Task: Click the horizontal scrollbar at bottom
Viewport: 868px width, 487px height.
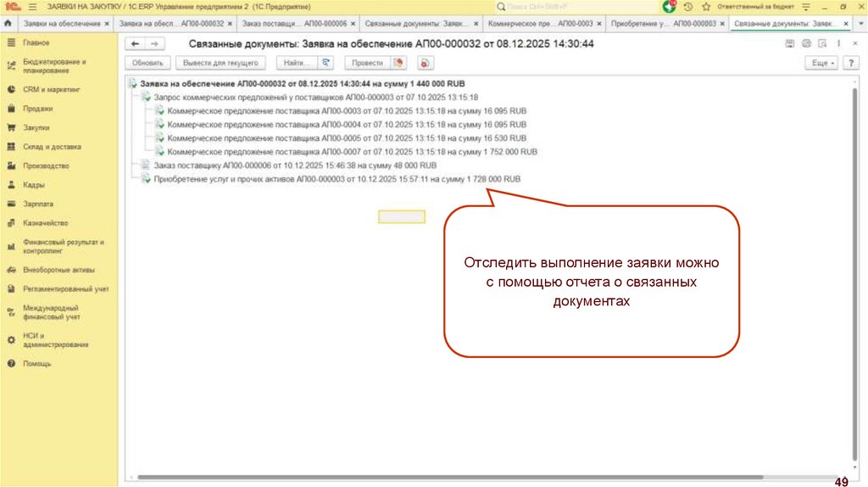Action: 450,477
